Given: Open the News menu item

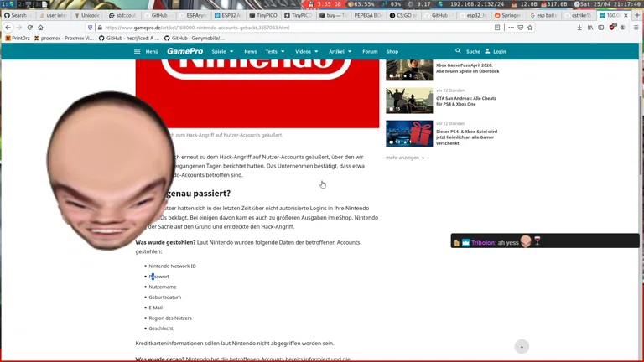Looking at the screenshot, I should (x=250, y=52).
